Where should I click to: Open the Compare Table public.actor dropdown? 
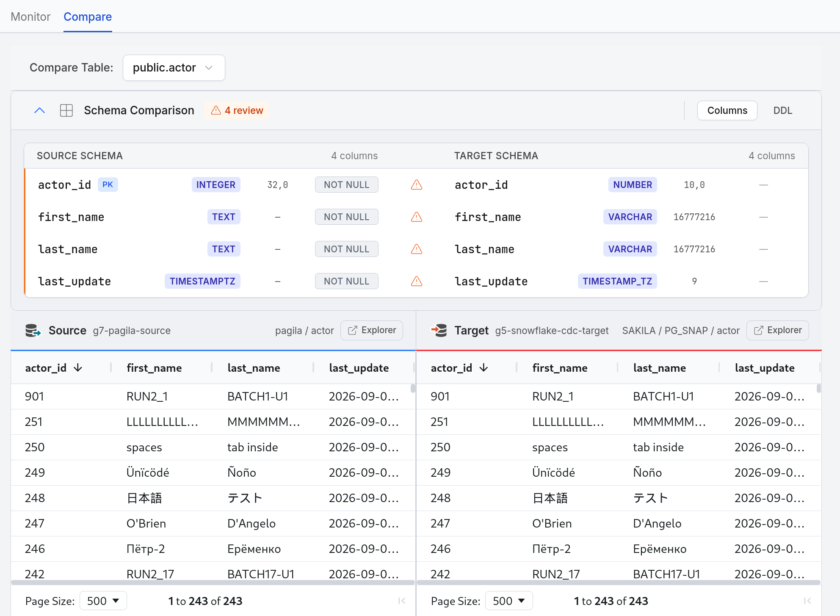coord(174,68)
